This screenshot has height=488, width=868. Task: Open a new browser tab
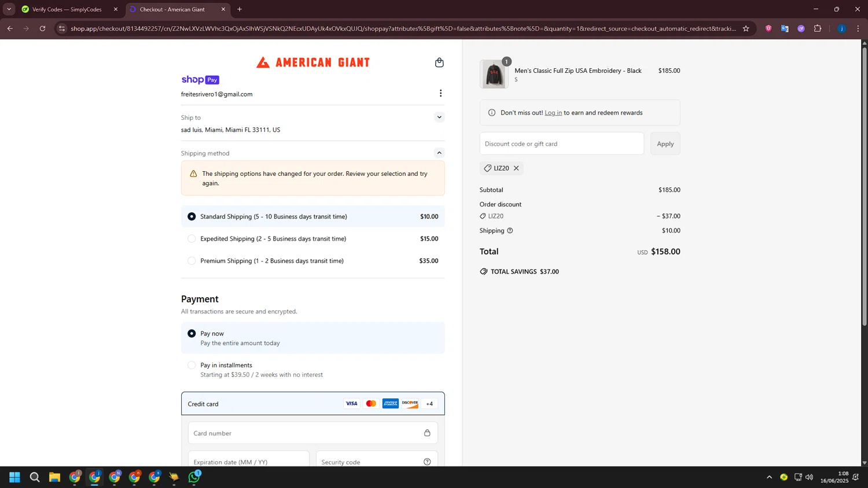(240, 9)
